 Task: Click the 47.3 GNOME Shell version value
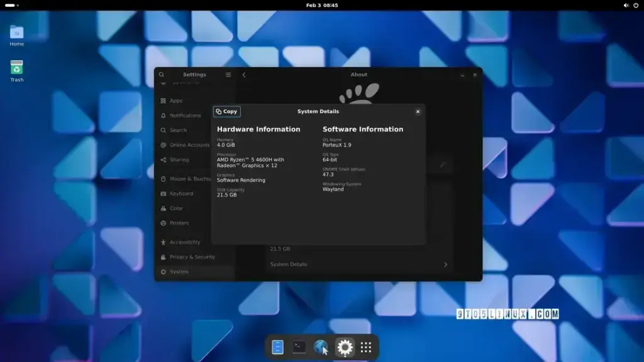pos(328,175)
